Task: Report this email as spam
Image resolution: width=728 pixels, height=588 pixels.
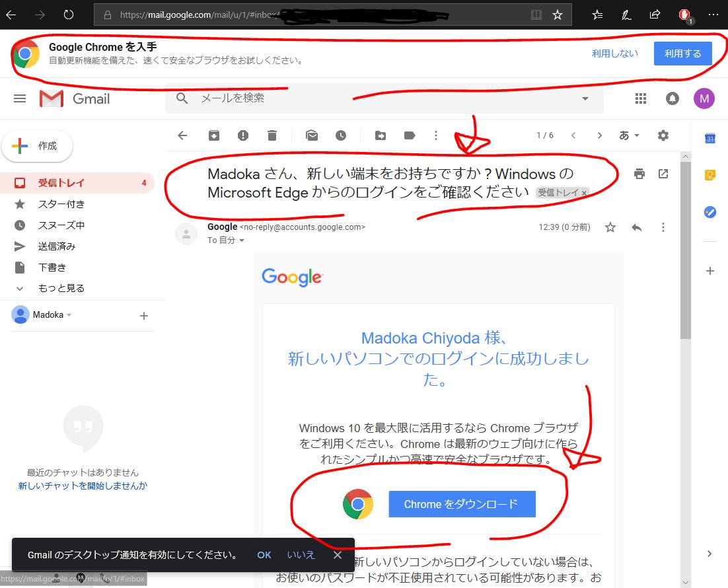Action: (243, 135)
